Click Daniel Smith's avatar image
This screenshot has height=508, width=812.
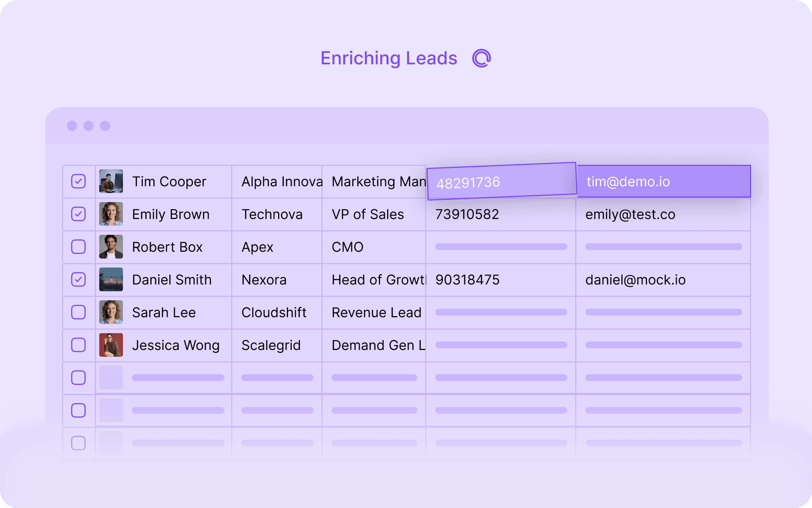pyautogui.click(x=111, y=280)
